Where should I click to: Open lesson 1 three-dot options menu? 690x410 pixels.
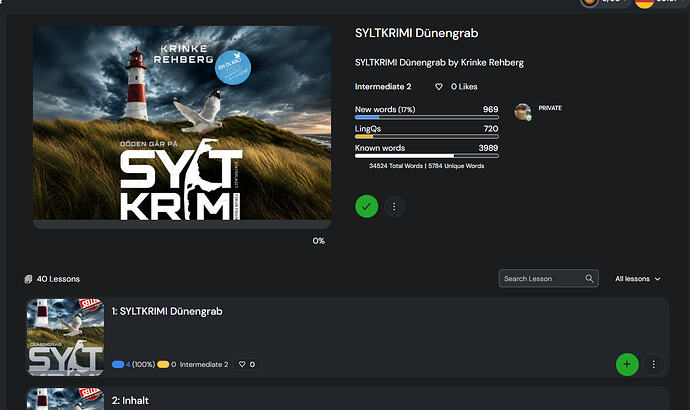tap(653, 364)
